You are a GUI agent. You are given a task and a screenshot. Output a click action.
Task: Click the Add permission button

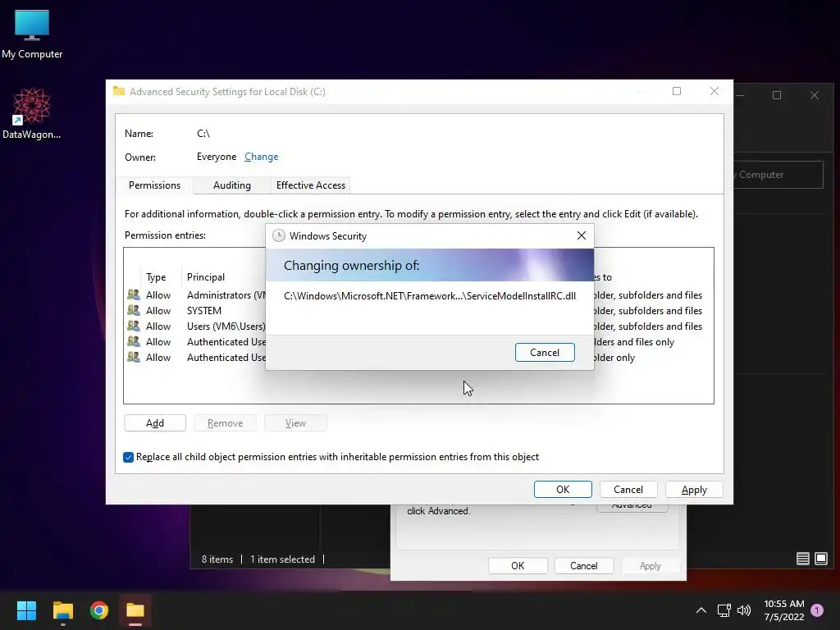tap(155, 423)
